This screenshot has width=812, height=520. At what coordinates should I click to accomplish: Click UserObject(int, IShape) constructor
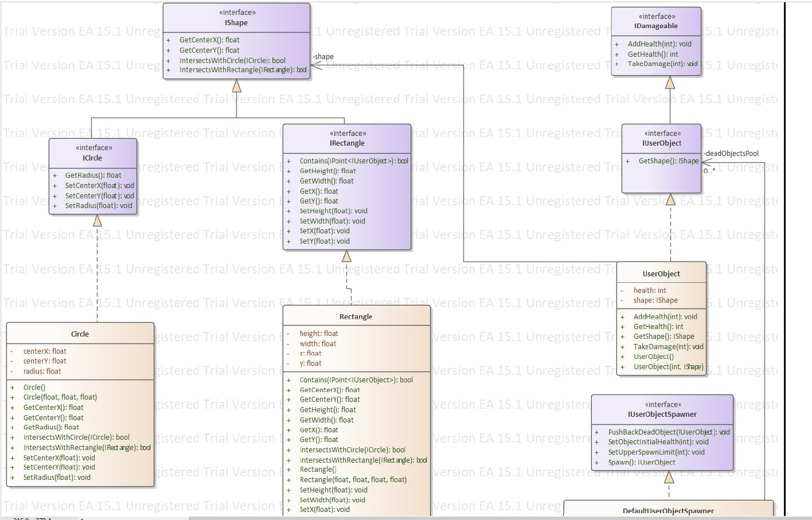point(669,367)
